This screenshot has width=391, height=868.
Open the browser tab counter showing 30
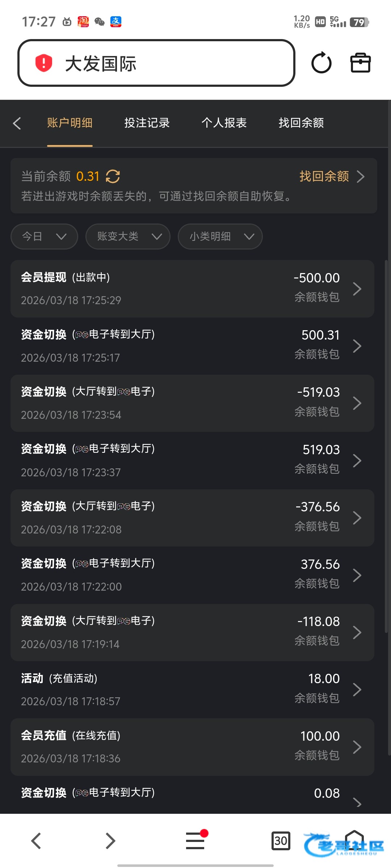point(281,840)
